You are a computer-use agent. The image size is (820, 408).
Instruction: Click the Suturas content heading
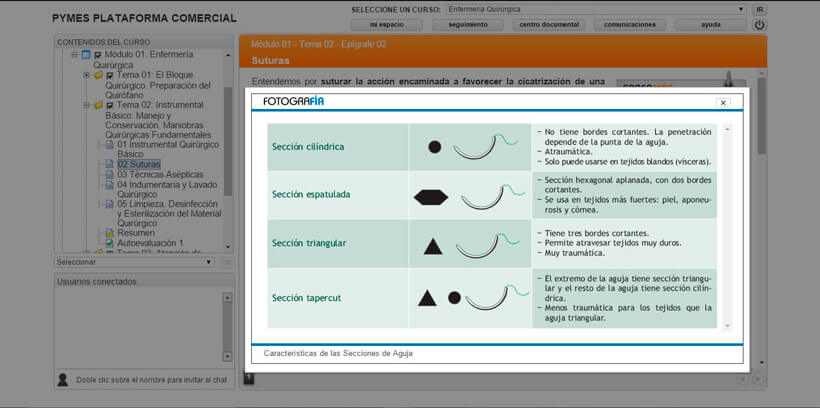[270, 61]
